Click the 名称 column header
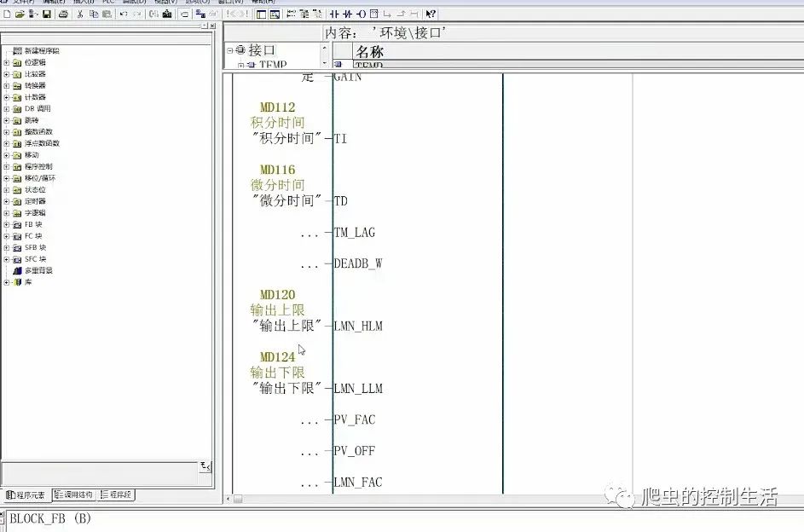Viewport: 804px width, 532px height. coord(369,51)
